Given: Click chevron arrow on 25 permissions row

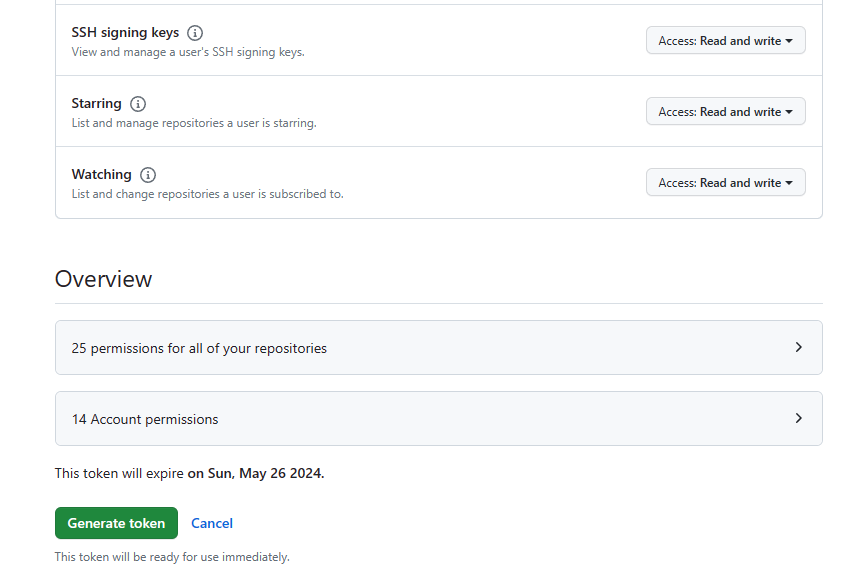Looking at the screenshot, I should tap(798, 347).
